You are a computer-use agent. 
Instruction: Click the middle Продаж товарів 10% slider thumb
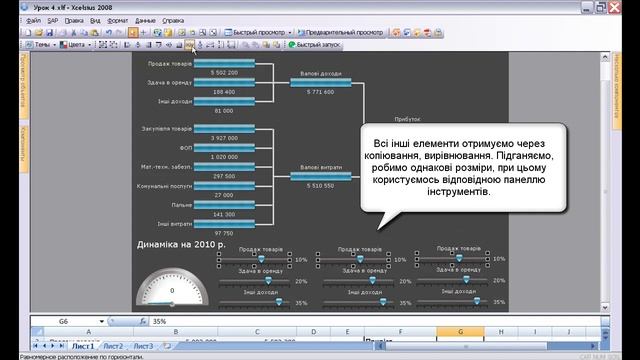point(360,259)
